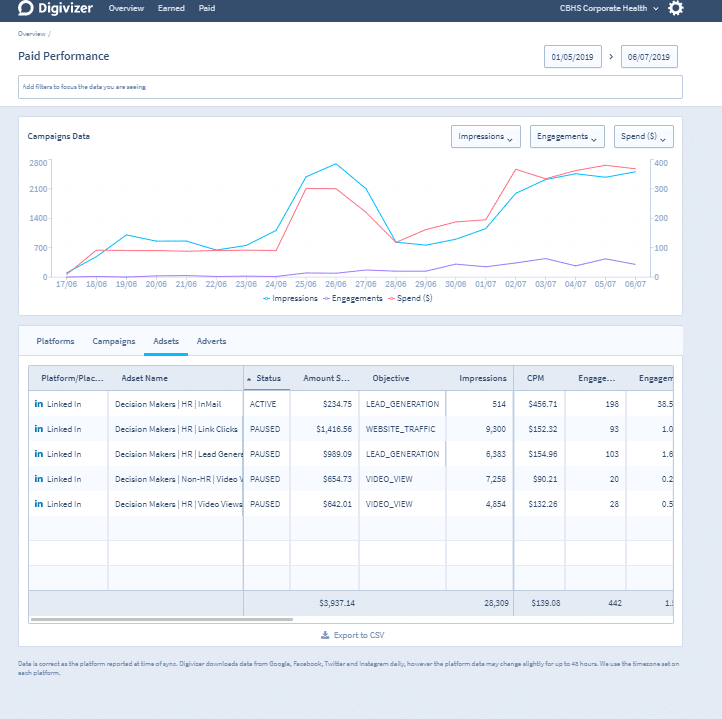This screenshot has width=722, height=719.
Task: Switch to the Campaigns tab
Action: click(x=114, y=341)
